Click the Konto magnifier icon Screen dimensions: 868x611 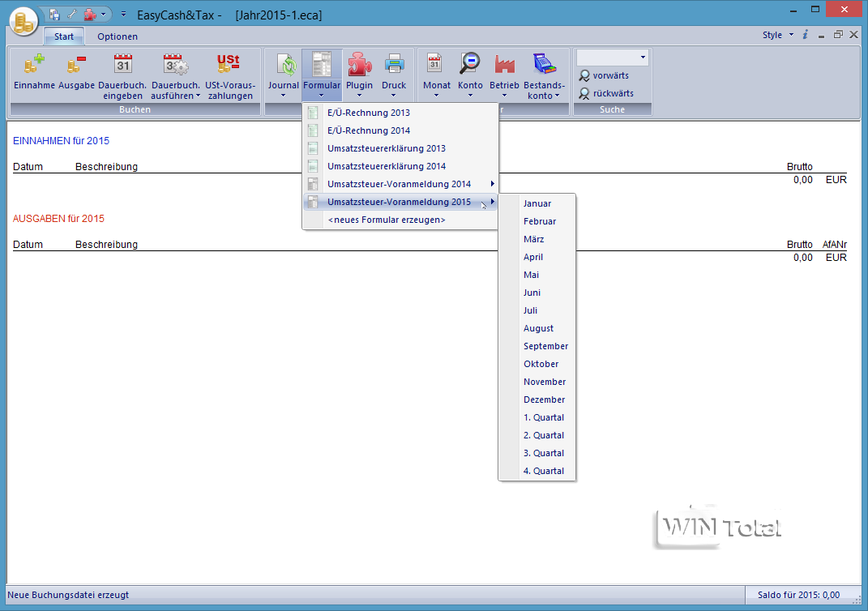click(x=470, y=65)
